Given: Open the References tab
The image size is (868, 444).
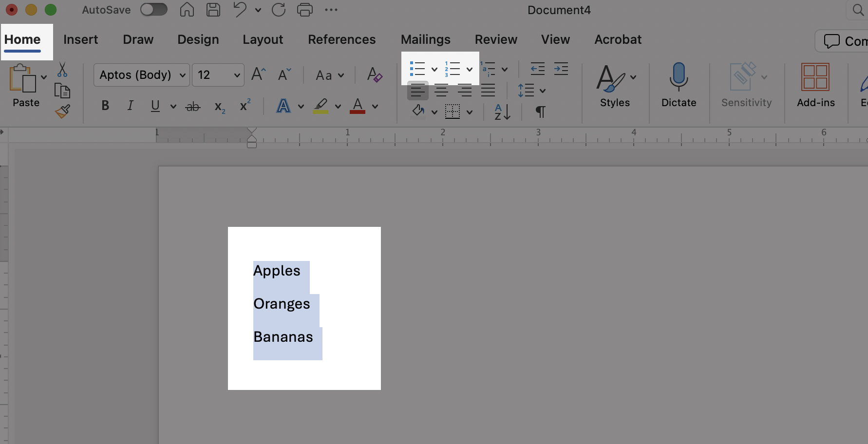Looking at the screenshot, I should (x=341, y=39).
